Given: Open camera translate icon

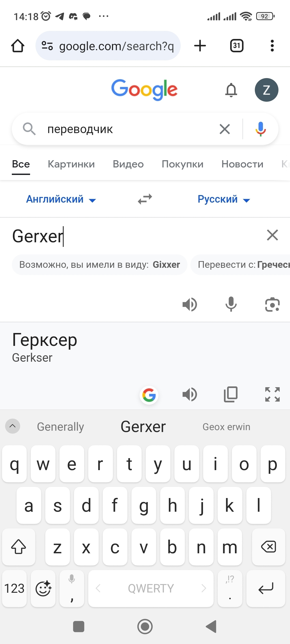Looking at the screenshot, I should 272,305.
